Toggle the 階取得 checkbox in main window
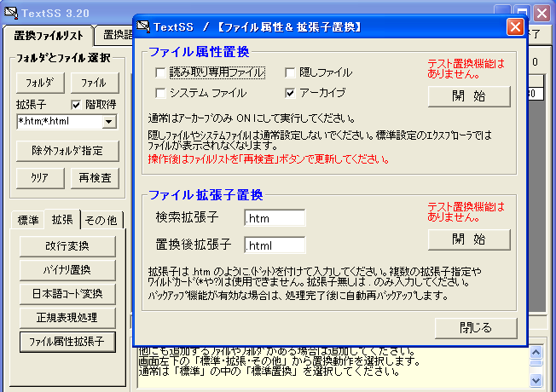The width and height of the screenshot is (556, 392). click(x=76, y=105)
